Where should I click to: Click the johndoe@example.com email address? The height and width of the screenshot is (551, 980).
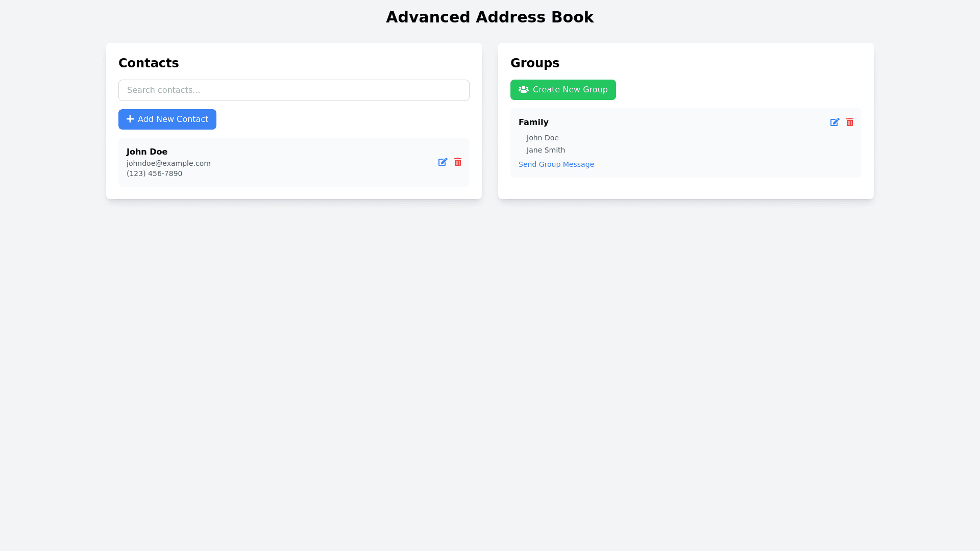coord(168,163)
